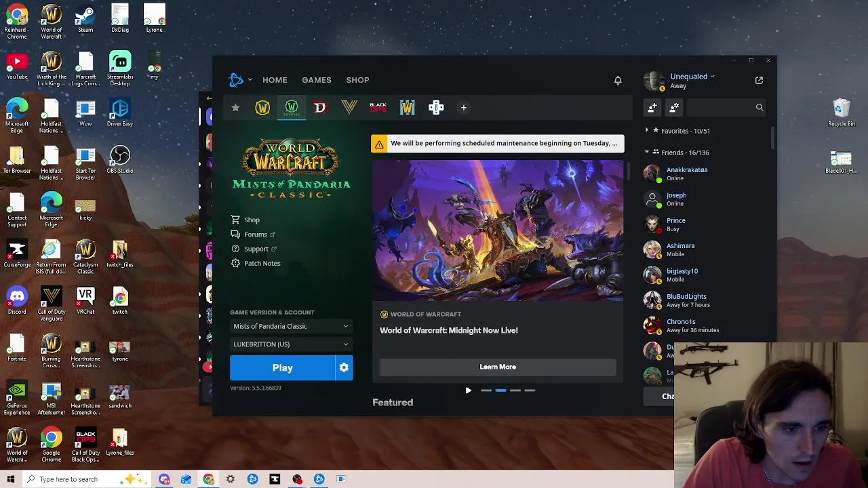Open Patch Notes
Viewport: 868px width, 488px height.
click(x=256, y=263)
